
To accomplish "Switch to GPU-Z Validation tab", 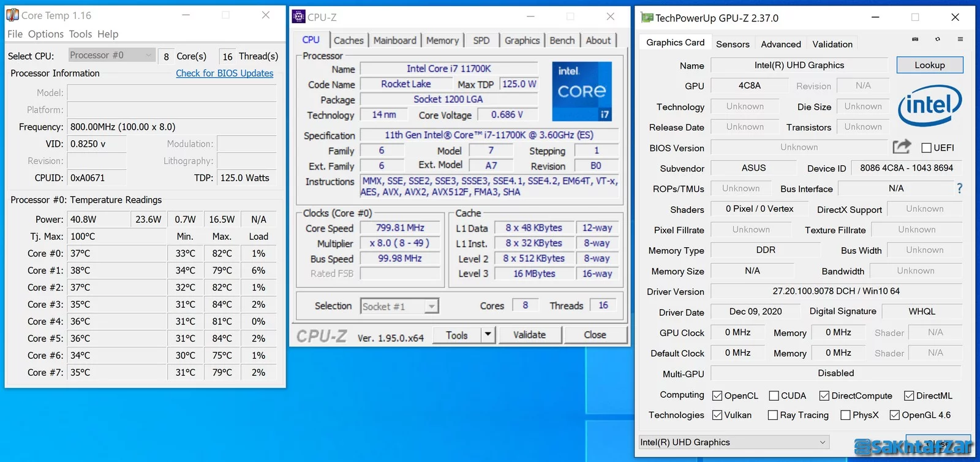I will tap(832, 44).
